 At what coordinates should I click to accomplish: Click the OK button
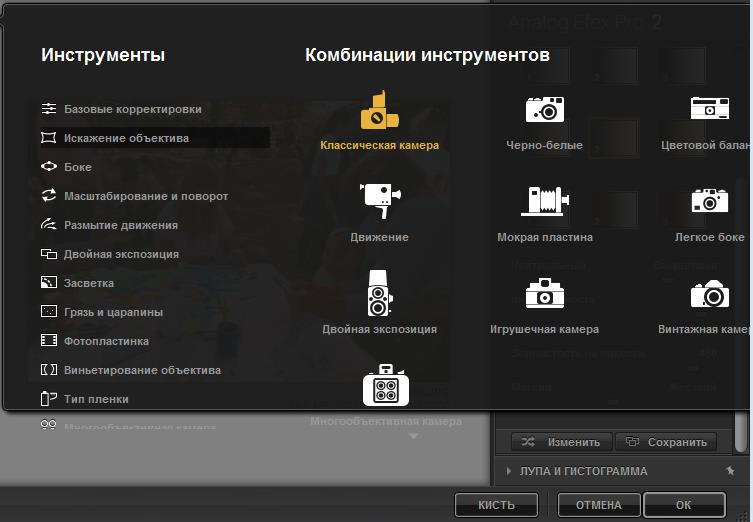684,505
